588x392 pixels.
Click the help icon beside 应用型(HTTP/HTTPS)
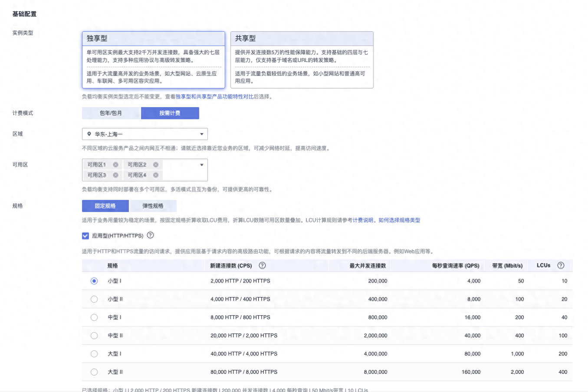coord(150,236)
